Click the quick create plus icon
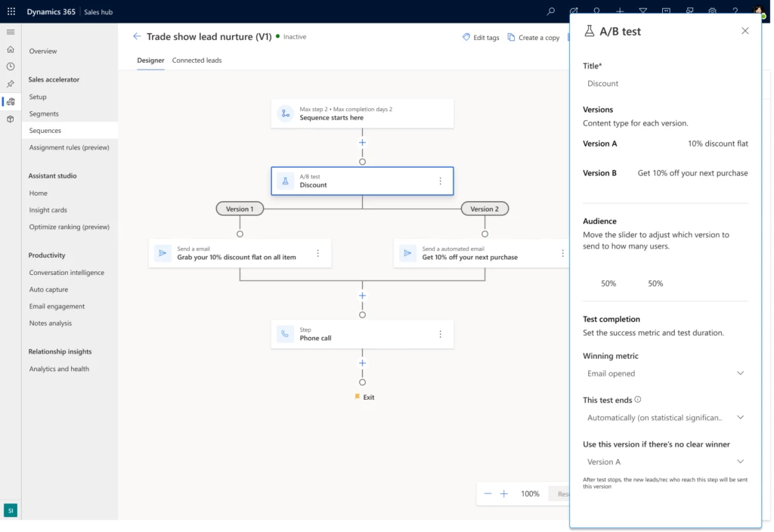Image resolution: width=774 pixels, height=532 pixels. [619, 11]
